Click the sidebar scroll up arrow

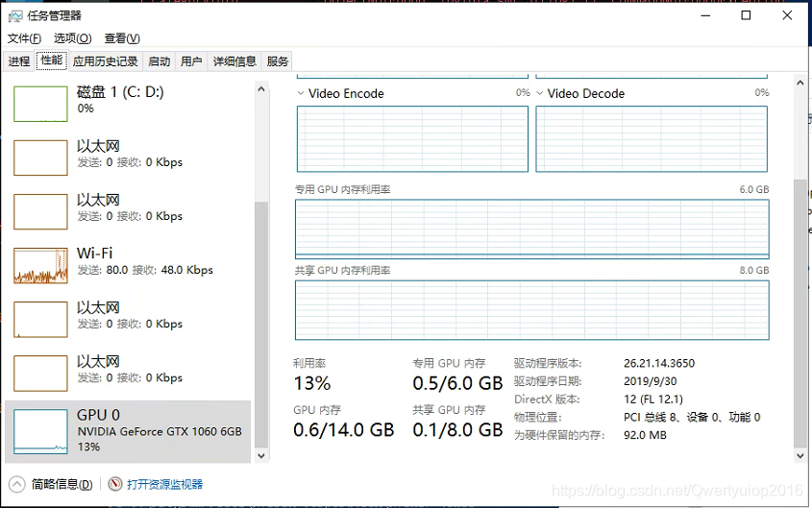pos(261,89)
